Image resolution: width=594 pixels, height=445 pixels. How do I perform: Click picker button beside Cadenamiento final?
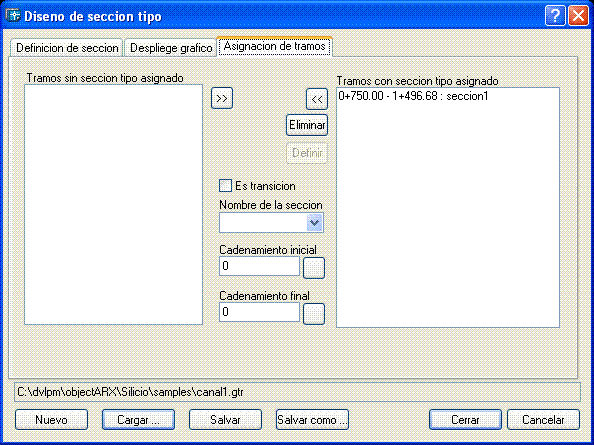(x=314, y=314)
